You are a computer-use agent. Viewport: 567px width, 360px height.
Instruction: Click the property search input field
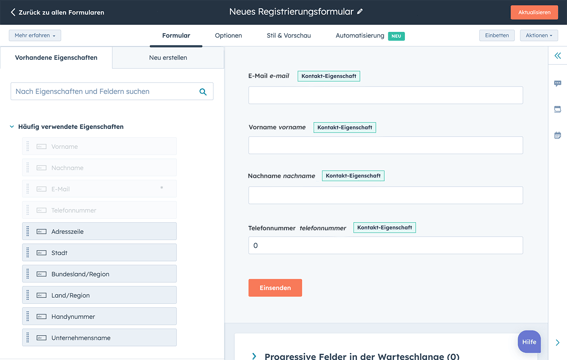click(x=112, y=91)
